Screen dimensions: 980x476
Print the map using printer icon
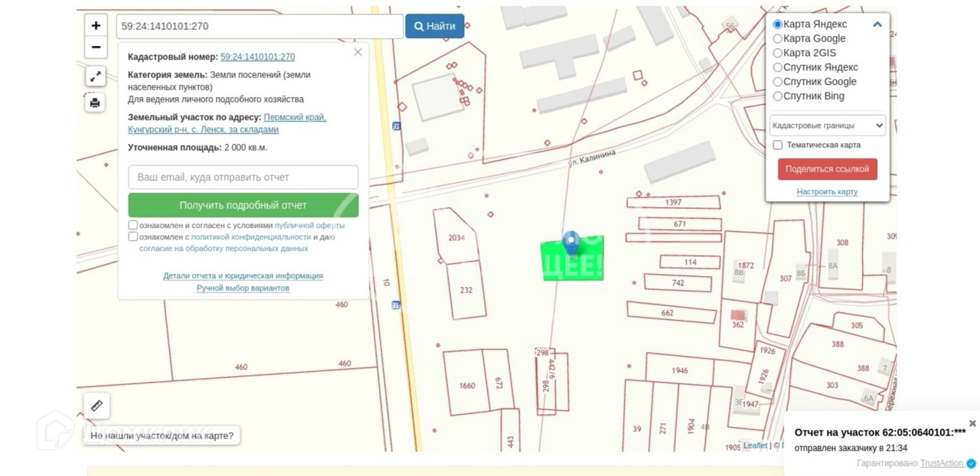click(x=96, y=103)
